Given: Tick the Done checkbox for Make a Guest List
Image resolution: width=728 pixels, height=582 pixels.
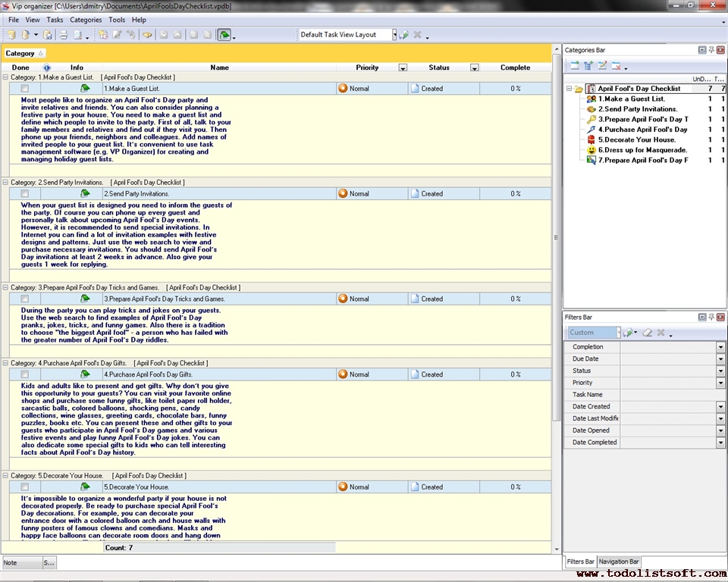Looking at the screenshot, I should (x=25, y=89).
